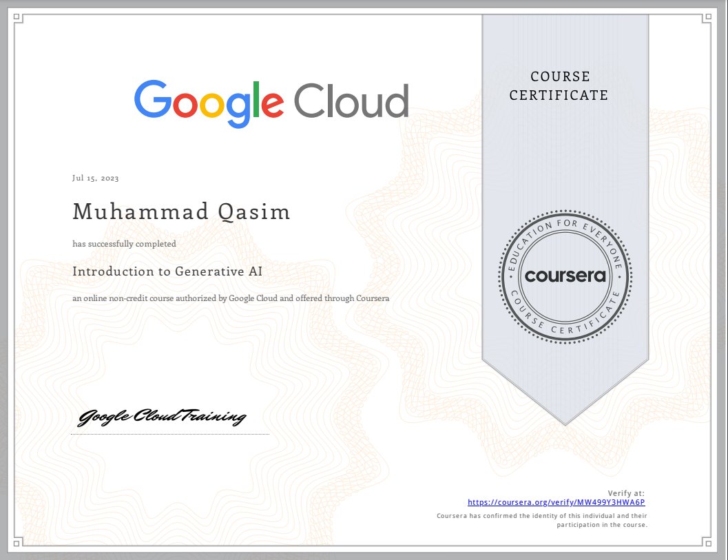This screenshot has height=560, width=728.
Task: Click the Introduction to Generative AI title
Action: pos(167,271)
